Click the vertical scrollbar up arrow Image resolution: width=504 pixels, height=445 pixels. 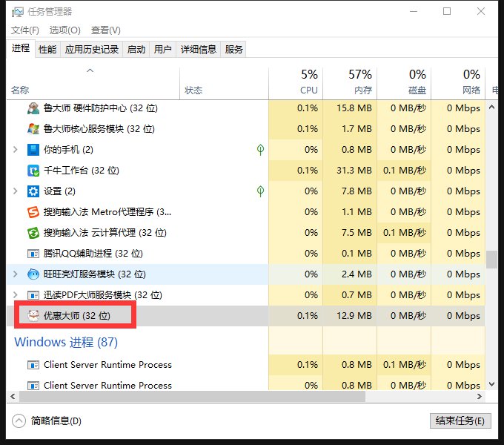(x=491, y=107)
